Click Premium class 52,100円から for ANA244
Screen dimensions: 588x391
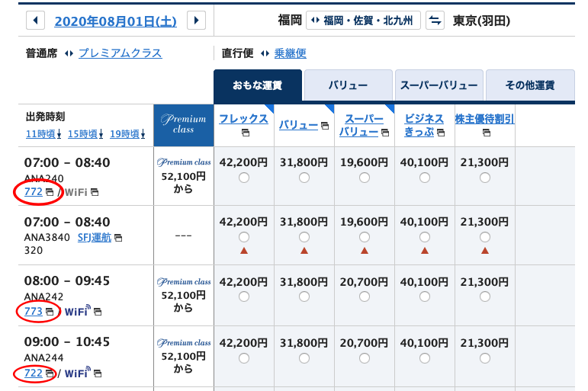pos(183,356)
